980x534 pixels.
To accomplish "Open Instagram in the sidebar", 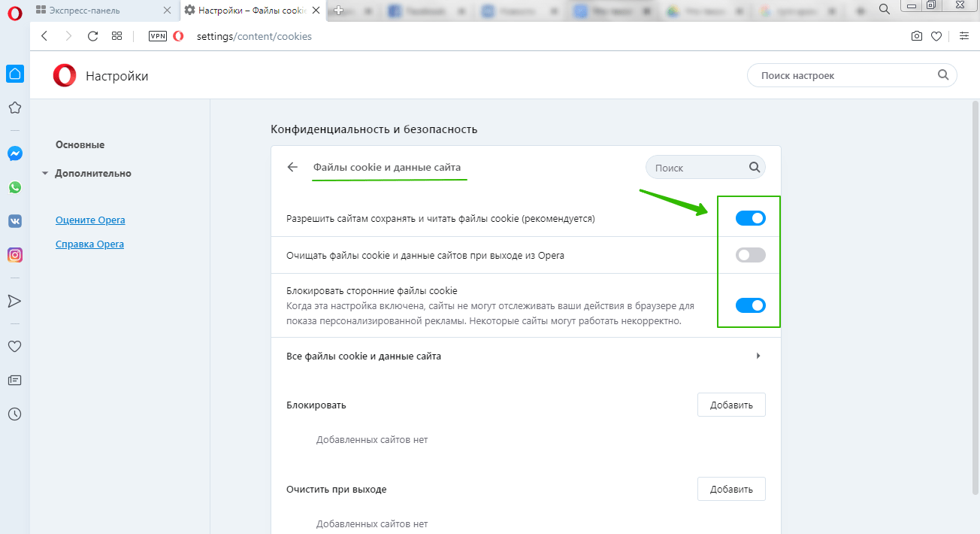I will click(x=14, y=255).
